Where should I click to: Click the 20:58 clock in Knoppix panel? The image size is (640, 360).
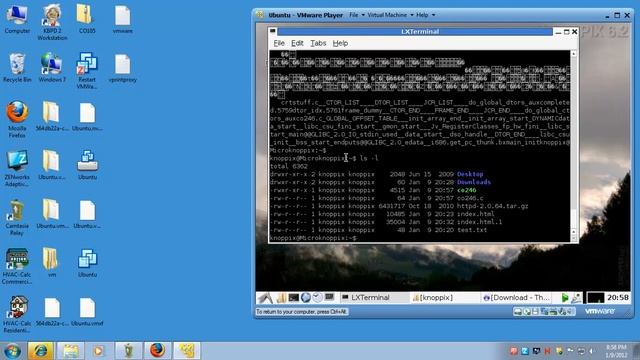[x=618, y=298]
